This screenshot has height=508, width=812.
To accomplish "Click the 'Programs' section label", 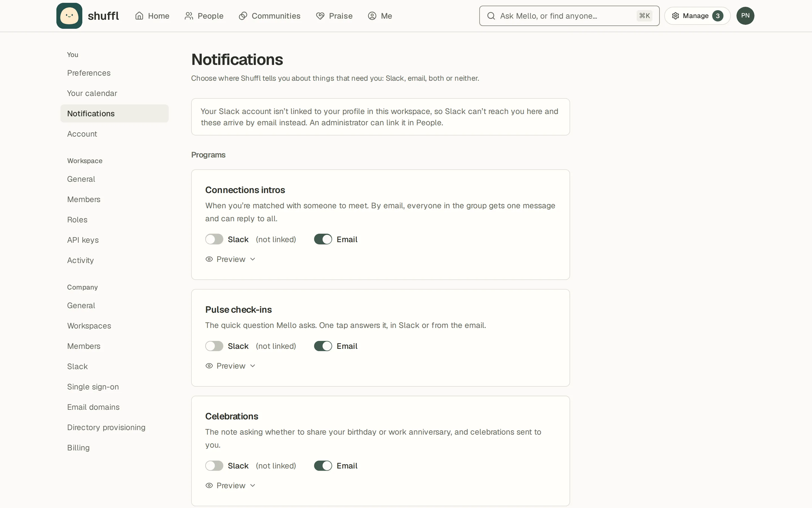I will 208,155.
